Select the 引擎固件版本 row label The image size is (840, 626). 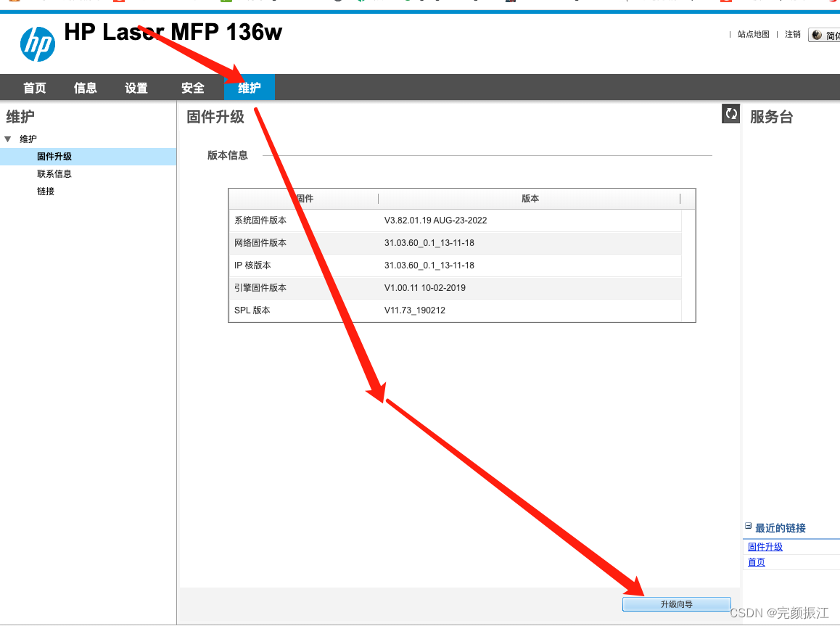260,287
